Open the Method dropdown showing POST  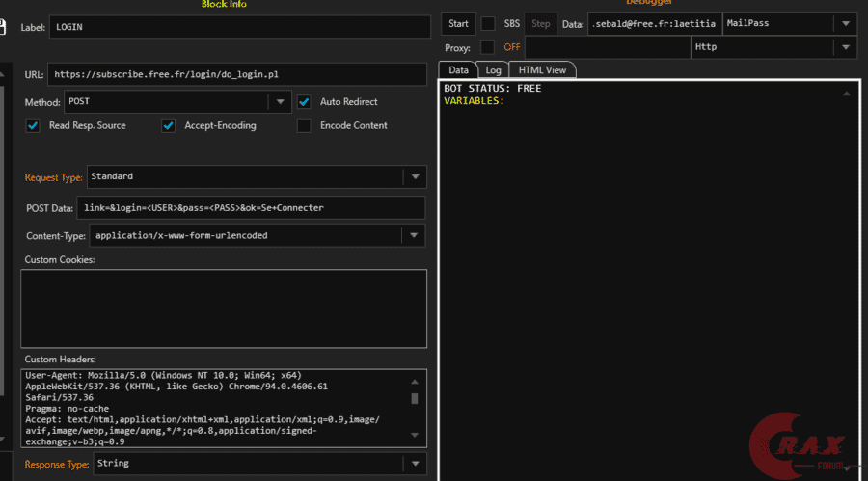click(279, 101)
